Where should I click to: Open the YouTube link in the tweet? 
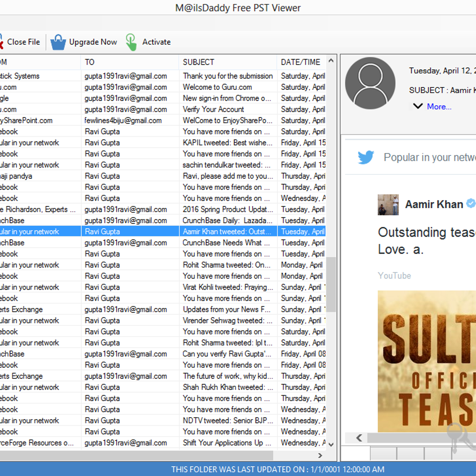[x=394, y=276]
